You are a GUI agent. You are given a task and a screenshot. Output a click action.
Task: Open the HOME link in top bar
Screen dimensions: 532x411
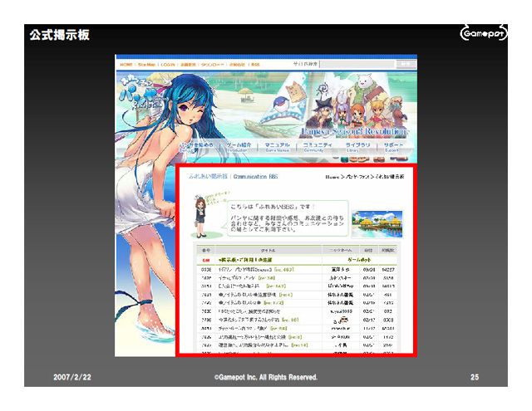pos(126,65)
